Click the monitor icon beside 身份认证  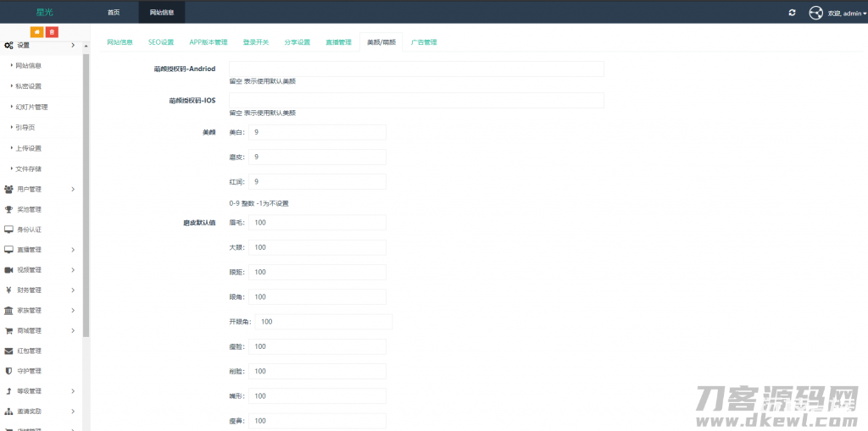(x=8, y=229)
